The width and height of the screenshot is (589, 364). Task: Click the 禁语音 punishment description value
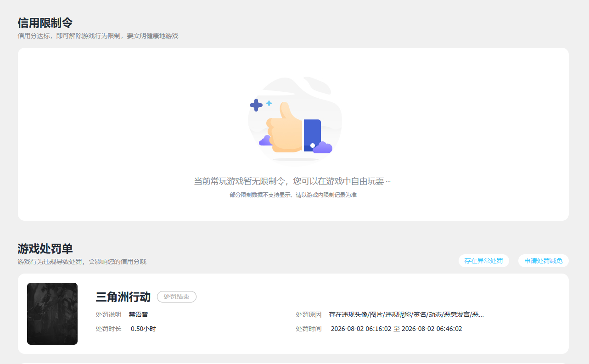point(138,314)
